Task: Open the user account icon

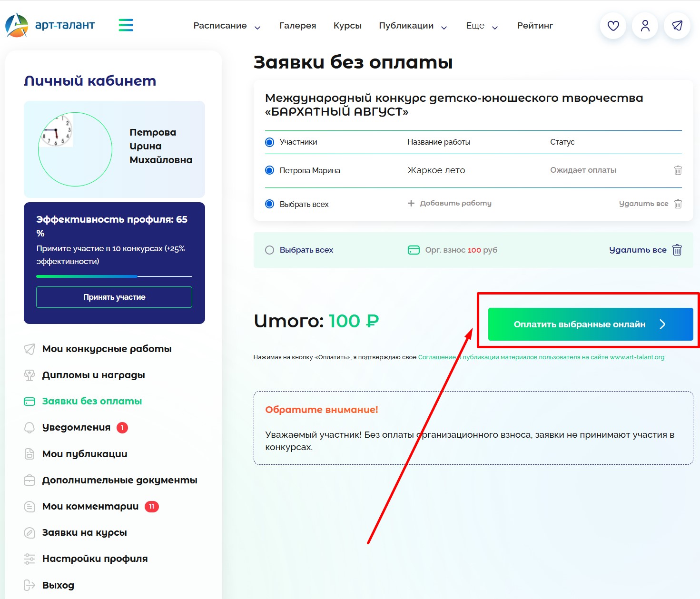Action: pos(645,26)
